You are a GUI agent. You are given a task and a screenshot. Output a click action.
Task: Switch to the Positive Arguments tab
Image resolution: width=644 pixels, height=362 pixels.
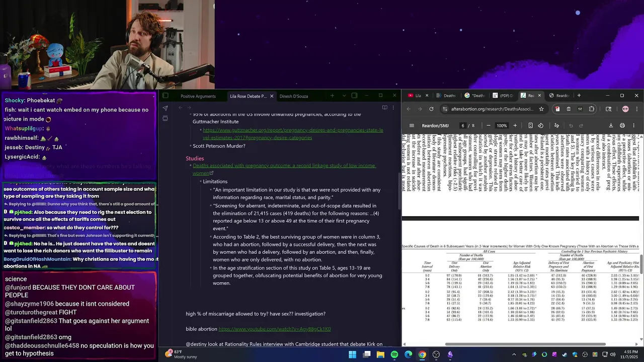point(198,96)
